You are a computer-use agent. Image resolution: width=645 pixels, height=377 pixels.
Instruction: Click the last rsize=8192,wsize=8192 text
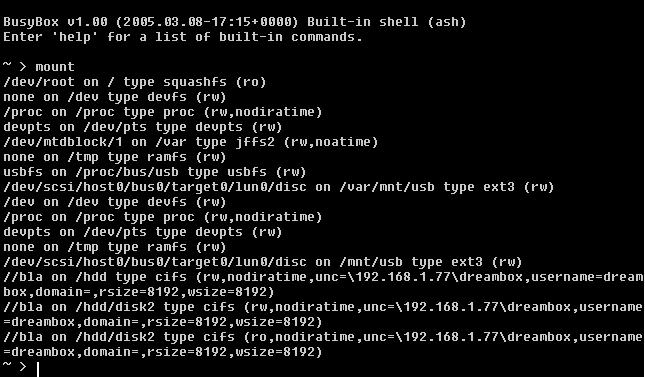(234, 352)
